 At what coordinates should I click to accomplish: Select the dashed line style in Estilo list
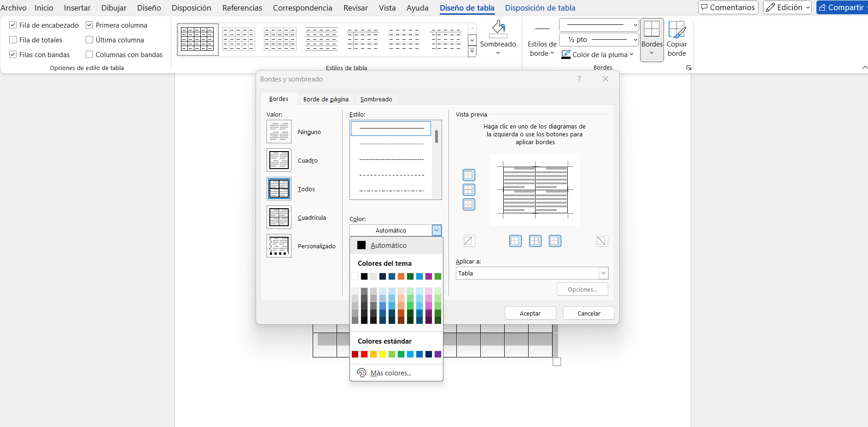click(391, 175)
